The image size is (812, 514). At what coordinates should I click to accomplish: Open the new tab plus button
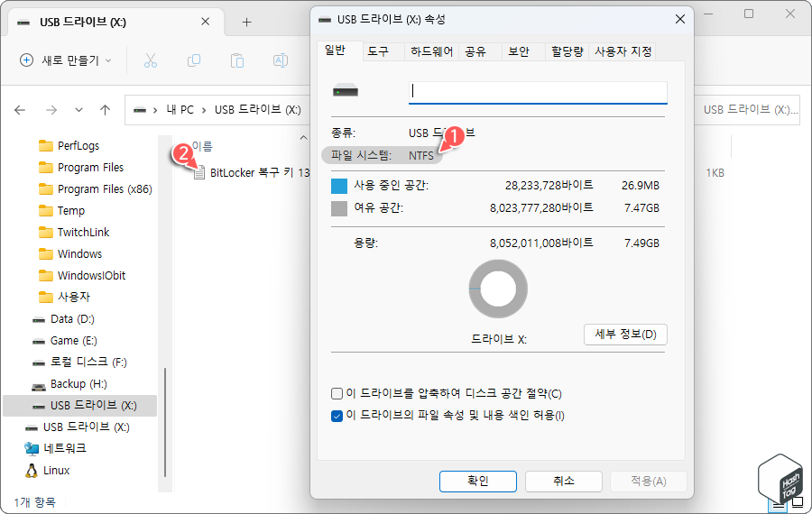point(246,23)
